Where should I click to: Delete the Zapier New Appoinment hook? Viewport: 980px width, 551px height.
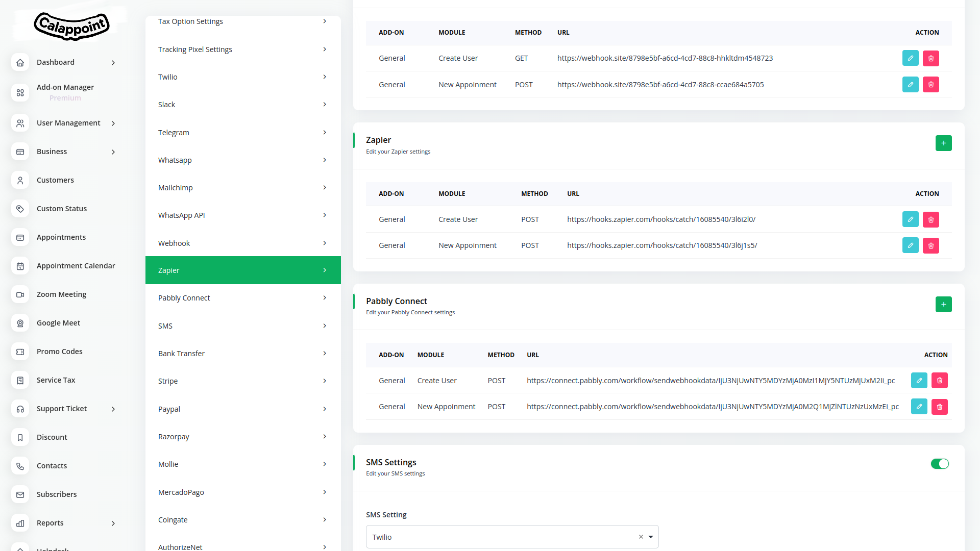click(930, 245)
